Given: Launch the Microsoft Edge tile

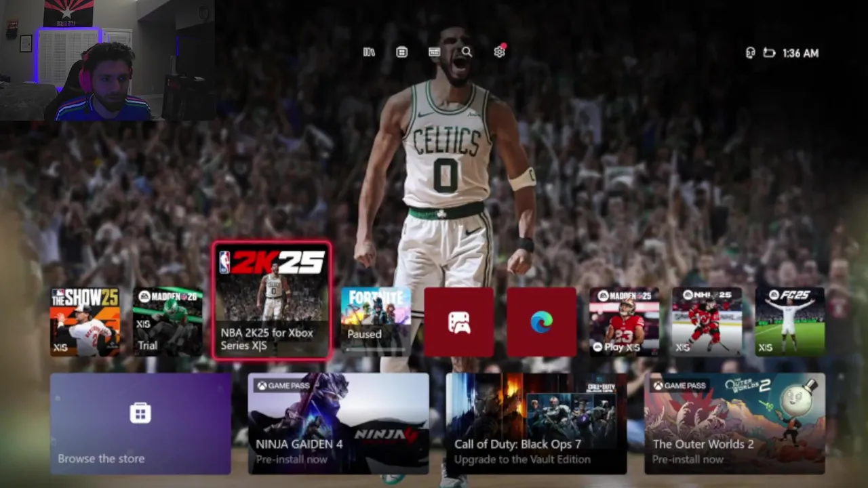Looking at the screenshot, I should point(541,322).
